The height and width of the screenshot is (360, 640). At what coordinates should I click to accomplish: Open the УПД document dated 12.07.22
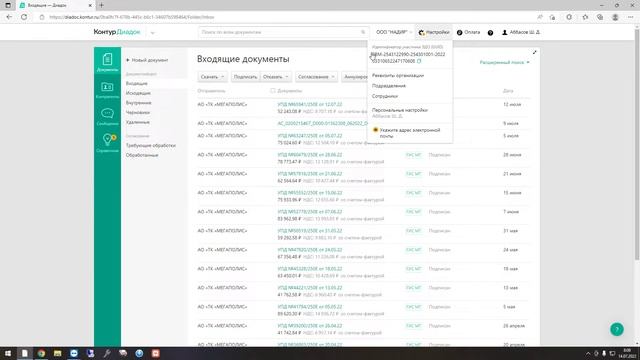pos(310,104)
